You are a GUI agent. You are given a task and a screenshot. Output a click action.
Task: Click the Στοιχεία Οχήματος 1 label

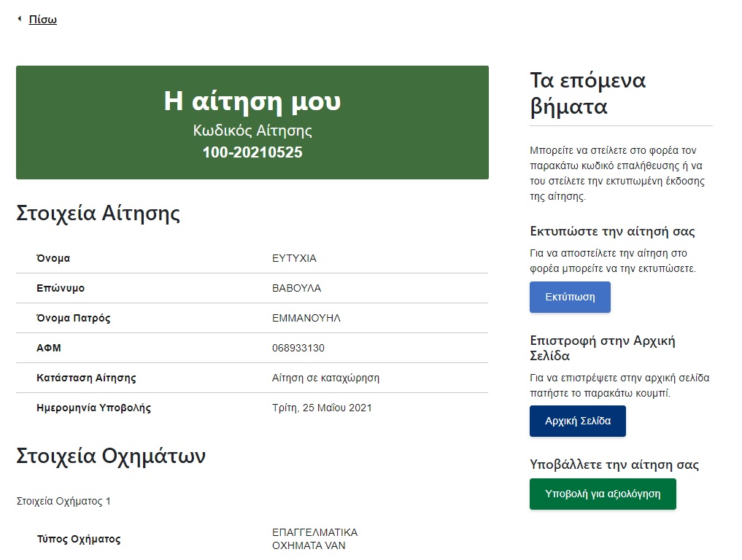point(63,501)
